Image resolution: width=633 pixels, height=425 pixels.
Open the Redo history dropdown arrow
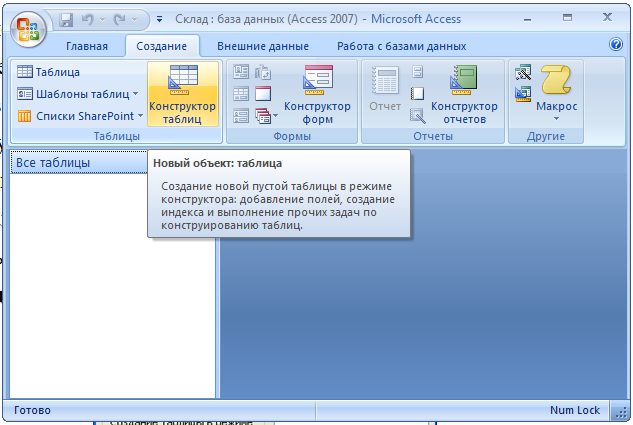point(135,19)
